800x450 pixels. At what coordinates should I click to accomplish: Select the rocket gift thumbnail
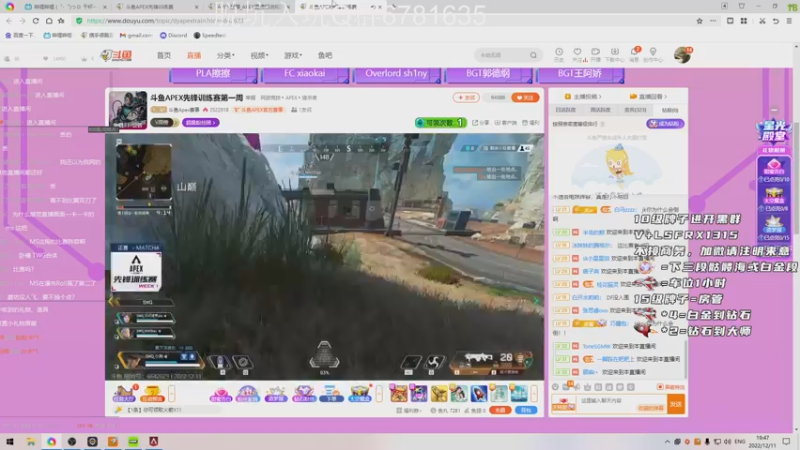(x=479, y=393)
